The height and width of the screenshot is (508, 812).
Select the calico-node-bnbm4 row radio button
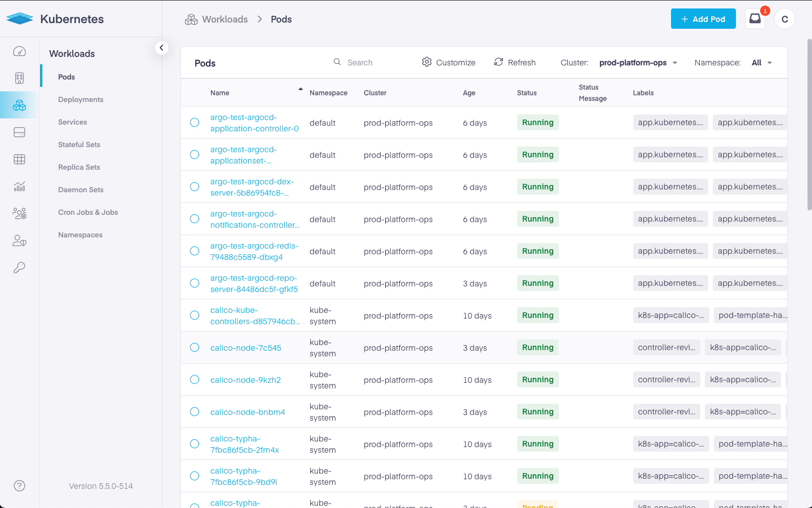coord(195,412)
